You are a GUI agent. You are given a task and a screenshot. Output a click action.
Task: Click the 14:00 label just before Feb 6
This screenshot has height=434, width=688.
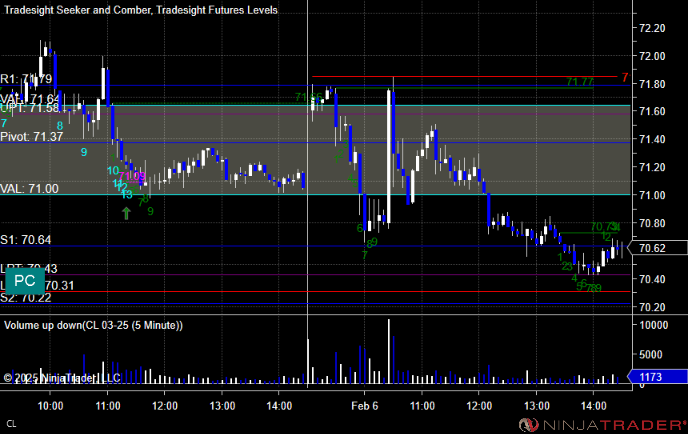coord(279,406)
